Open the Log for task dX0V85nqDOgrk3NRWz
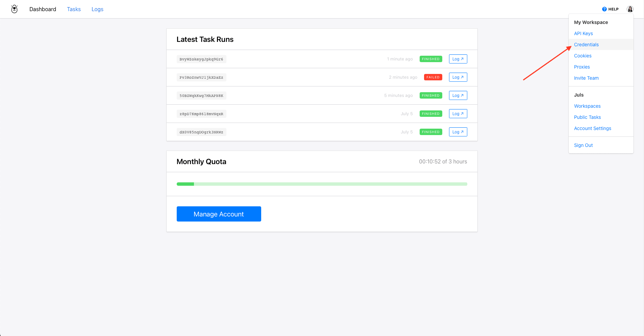The image size is (644, 336). [x=458, y=132]
